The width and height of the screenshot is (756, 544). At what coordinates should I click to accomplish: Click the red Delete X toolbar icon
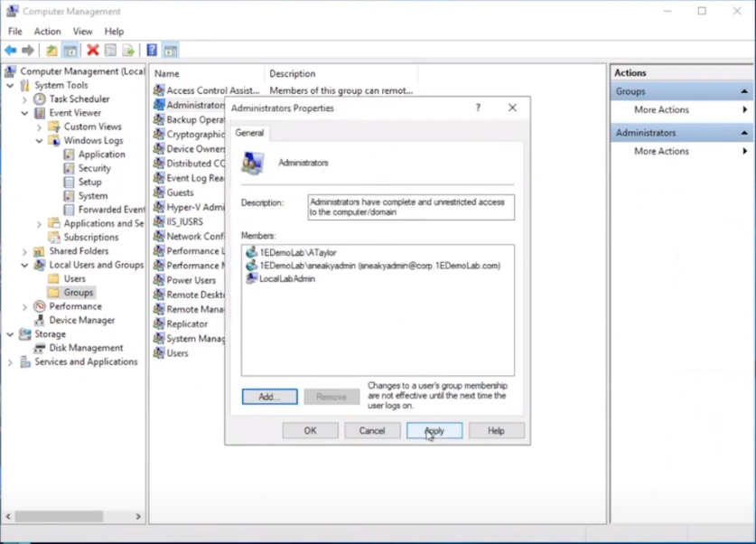tap(92, 51)
